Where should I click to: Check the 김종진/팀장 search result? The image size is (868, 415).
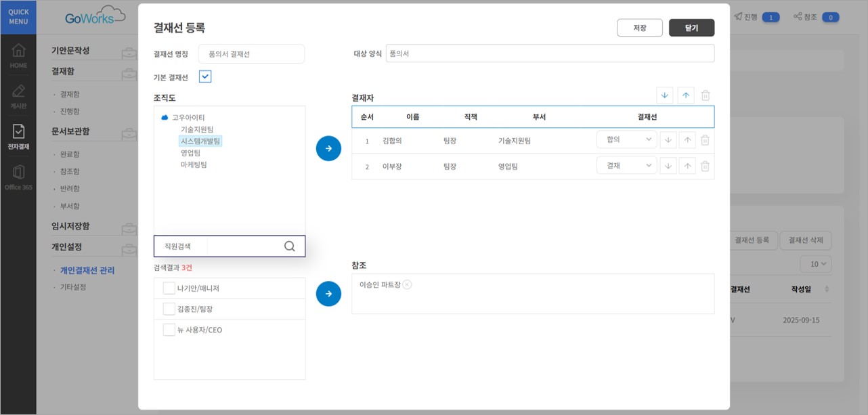[x=169, y=309]
